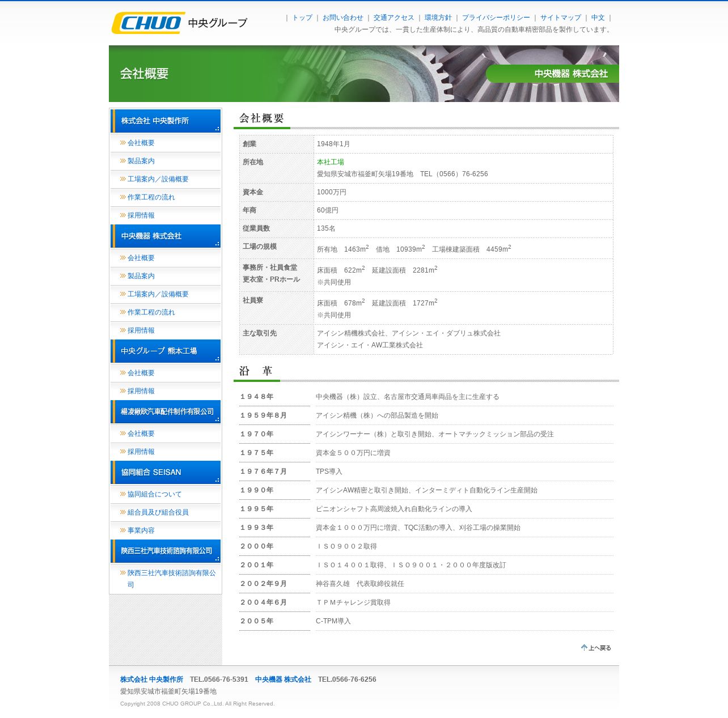Click the 主な取引先 row label

pos(260,333)
